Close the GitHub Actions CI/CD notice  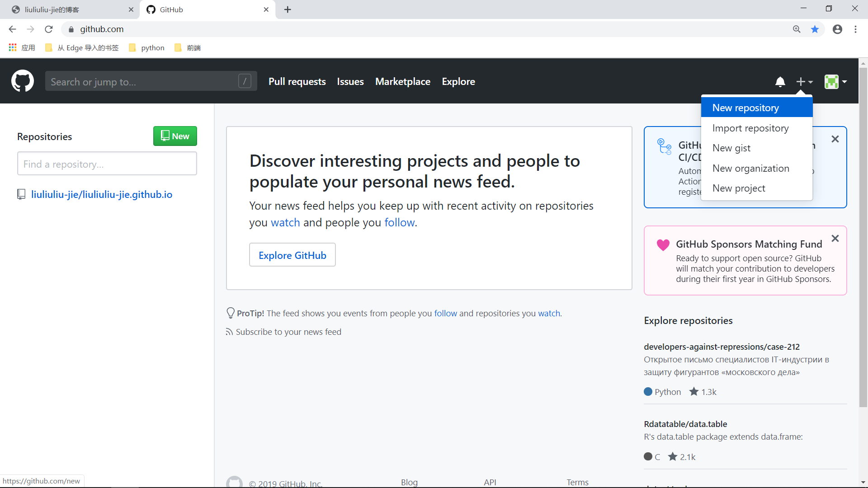(x=835, y=139)
